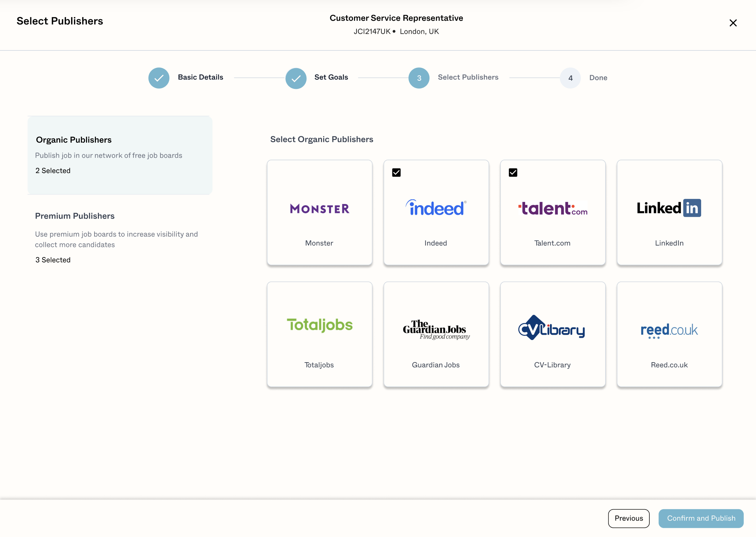
Task: Click the Totaljobs logo
Action: (x=319, y=325)
